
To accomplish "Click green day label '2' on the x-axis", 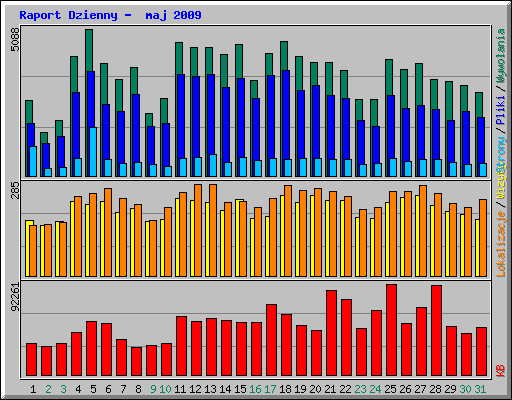I will (48, 389).
